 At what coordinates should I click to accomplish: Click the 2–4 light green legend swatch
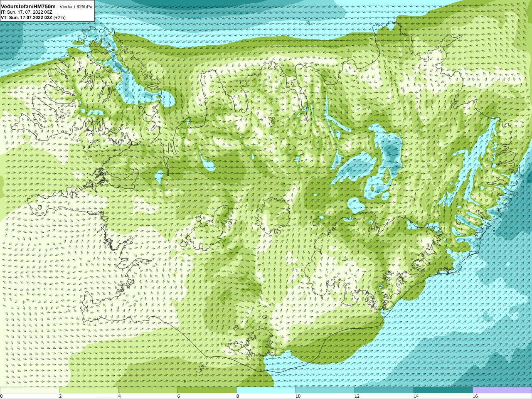point(89,390)
